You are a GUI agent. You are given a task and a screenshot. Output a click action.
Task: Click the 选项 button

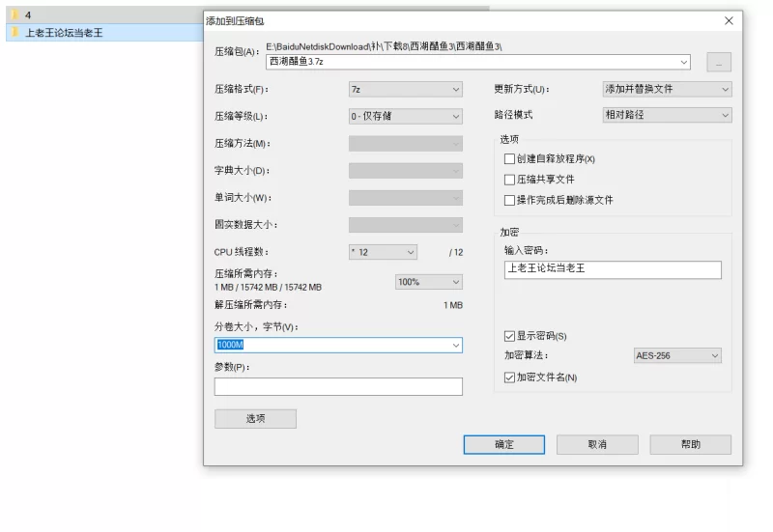[255, 419]
